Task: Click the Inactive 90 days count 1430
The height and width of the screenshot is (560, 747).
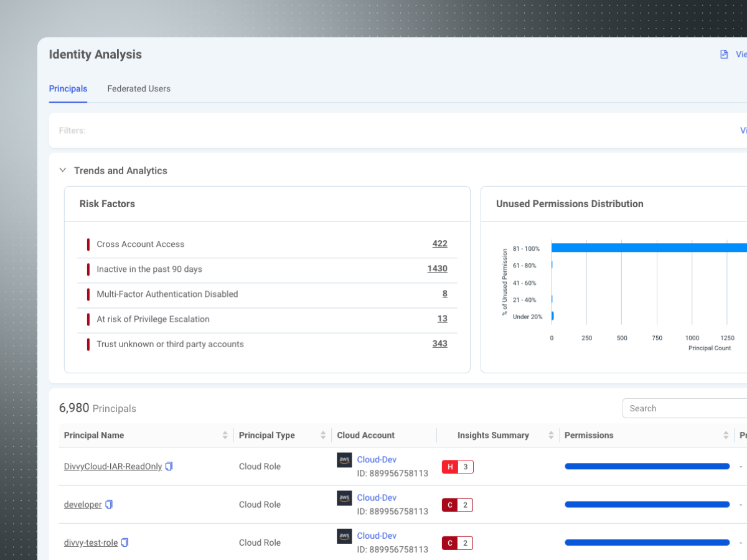Action: tap(437, 269)
